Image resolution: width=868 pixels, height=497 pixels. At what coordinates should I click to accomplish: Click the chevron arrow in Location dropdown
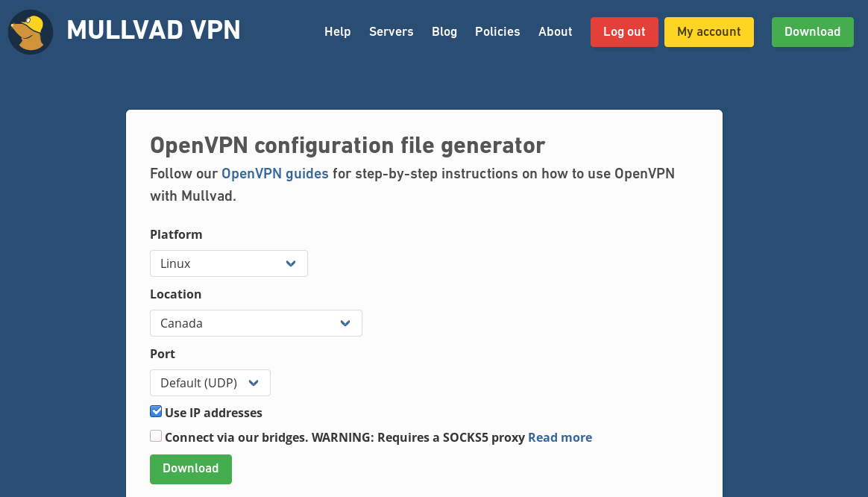tap(345, 323)
